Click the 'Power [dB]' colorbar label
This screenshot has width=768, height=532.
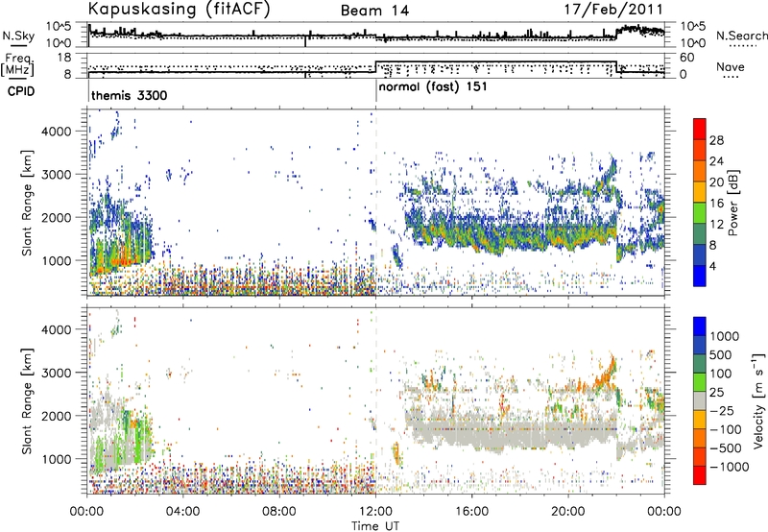tap(732, 203)
